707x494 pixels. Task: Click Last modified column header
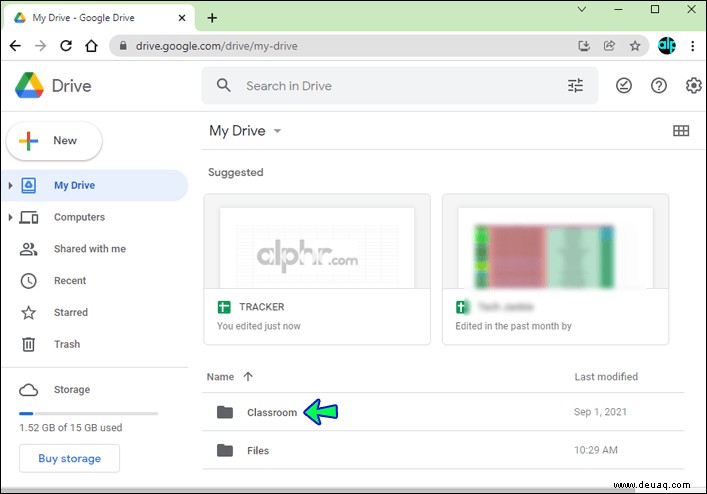click(606, 376)
